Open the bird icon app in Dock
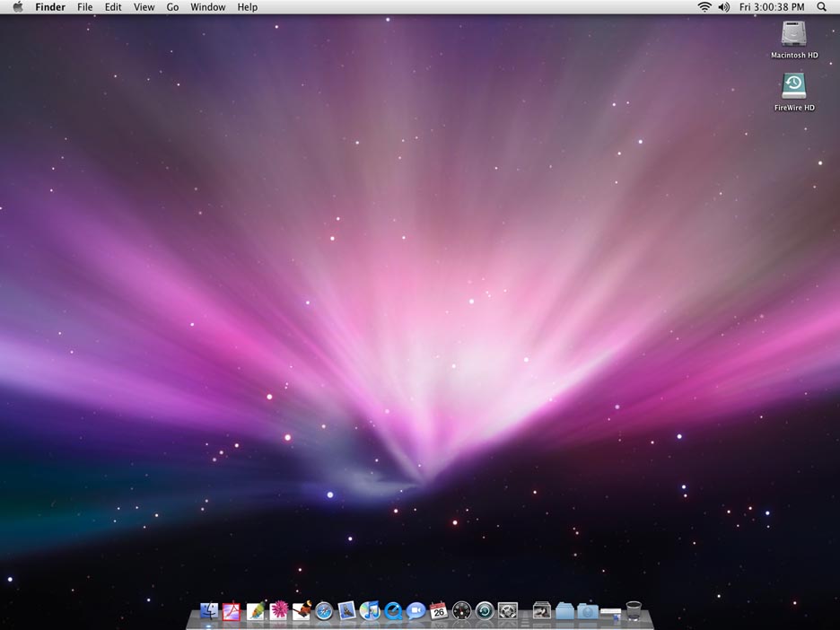Viewport: 840px width, 630px height. (x=302, y=610)
